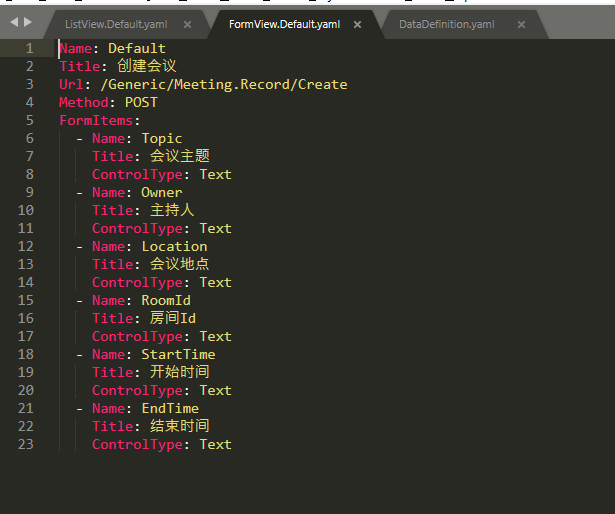The image size is (615, 514).
Task: Click the 'Url' key on line 3
Action: coord(71,84)
